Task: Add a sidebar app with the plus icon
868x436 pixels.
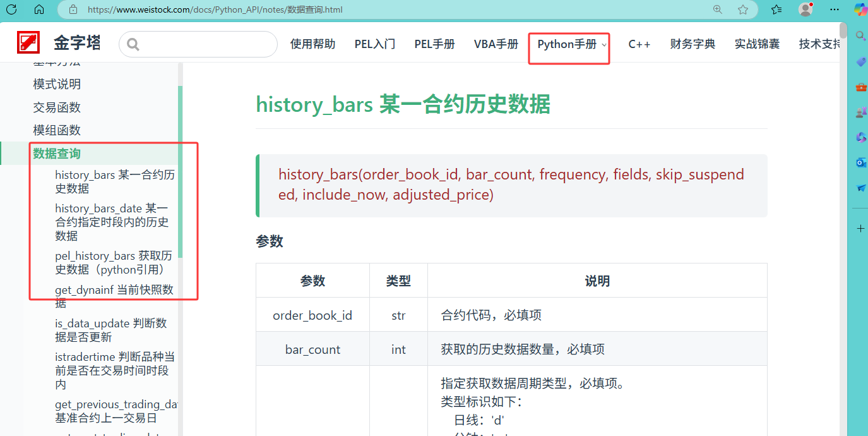Action: pos(860,228)
